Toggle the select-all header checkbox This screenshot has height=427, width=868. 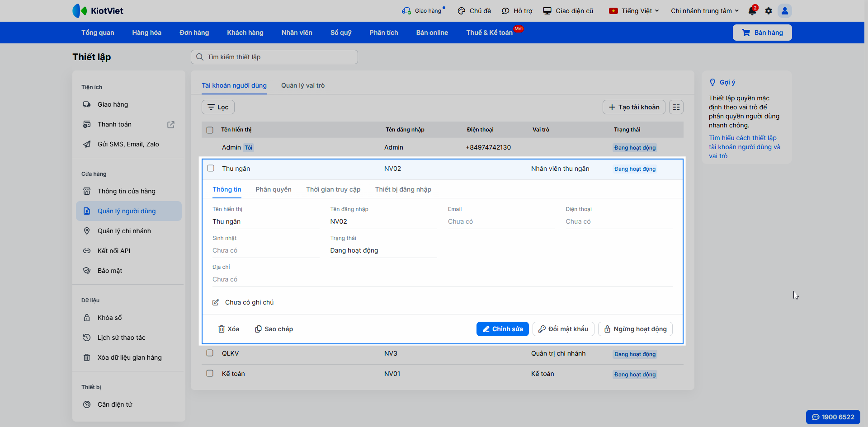210,130
